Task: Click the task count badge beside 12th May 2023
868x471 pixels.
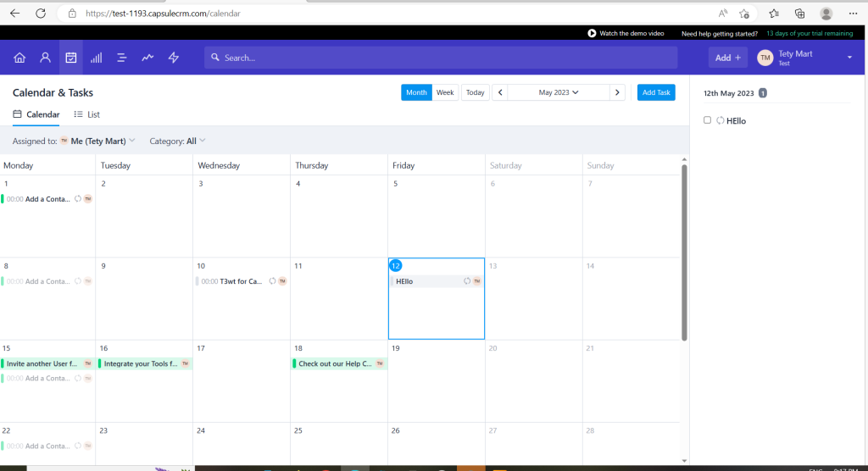Action: 762,93
